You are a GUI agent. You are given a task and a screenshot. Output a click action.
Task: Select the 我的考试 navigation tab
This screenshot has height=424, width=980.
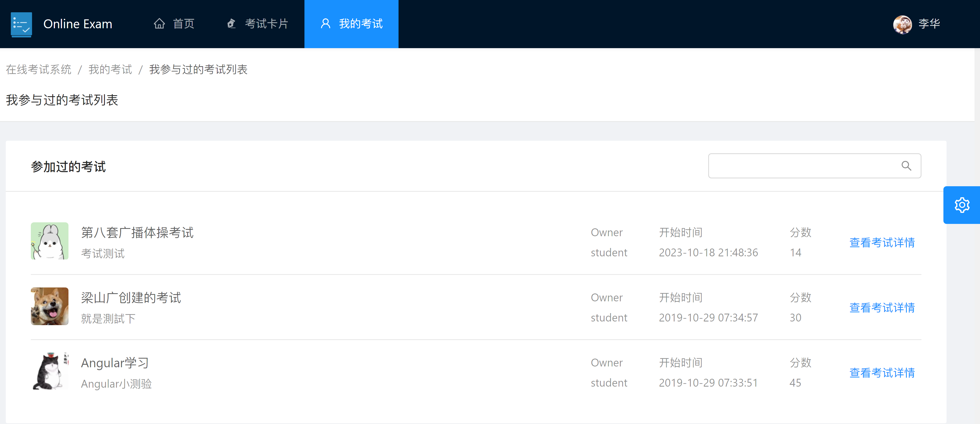point(360,24)
